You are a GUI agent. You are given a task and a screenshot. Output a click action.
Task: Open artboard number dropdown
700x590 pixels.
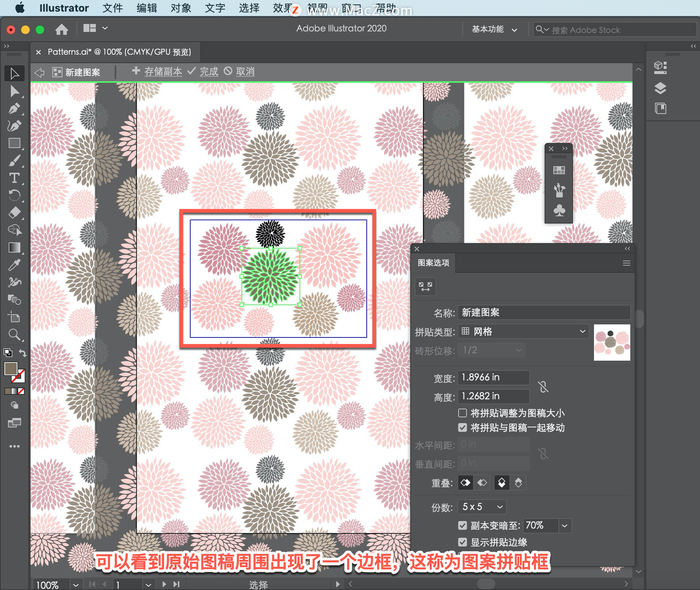(148, 584)
